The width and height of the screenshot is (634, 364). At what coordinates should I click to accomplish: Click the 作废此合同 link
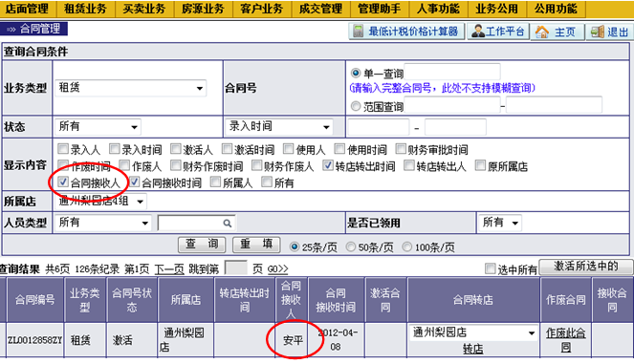coord(566,340)
